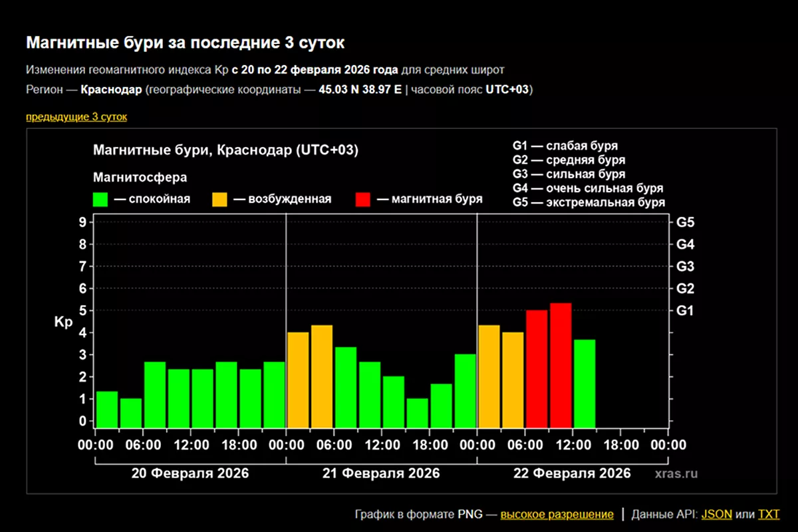Click the green "спокойная" legend swatch
This screenshot has width=798, height=532.
pyautogui.click(x=100, y=199)
